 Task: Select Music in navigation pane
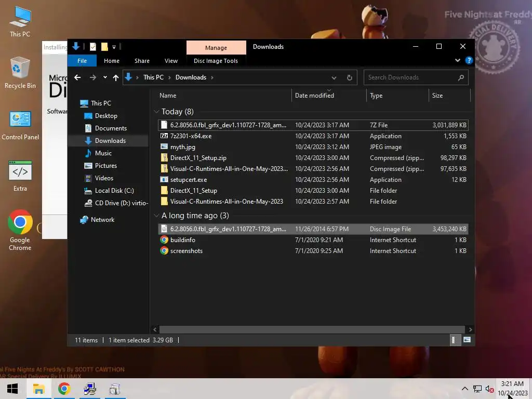[103, 153]
